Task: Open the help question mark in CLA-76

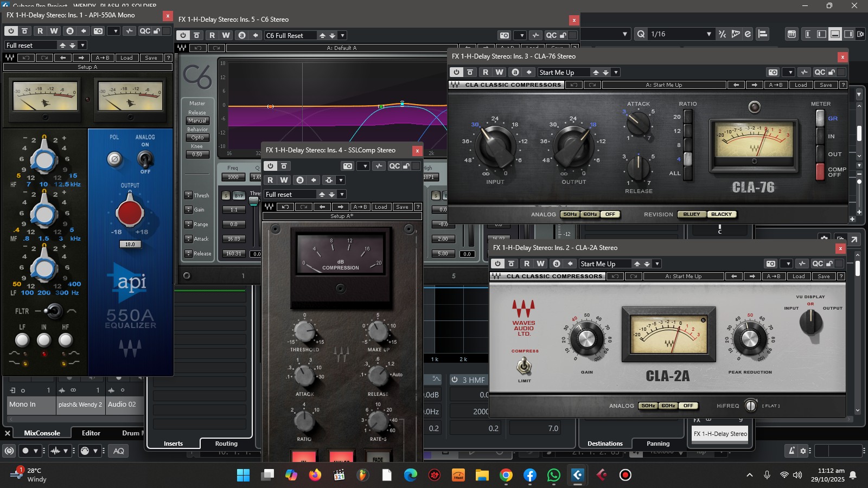Action: (x=843, y=85)
